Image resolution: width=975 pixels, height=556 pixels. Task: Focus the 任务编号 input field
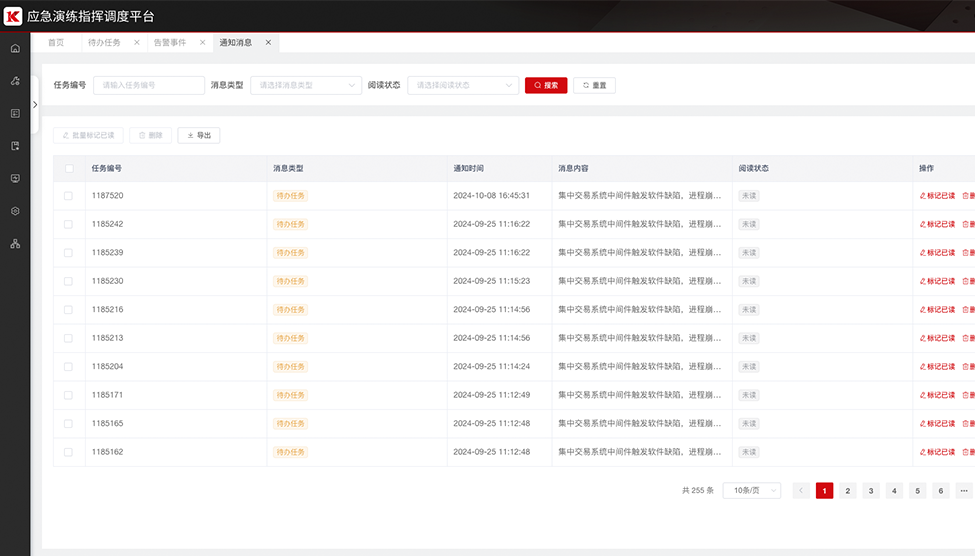149,85
